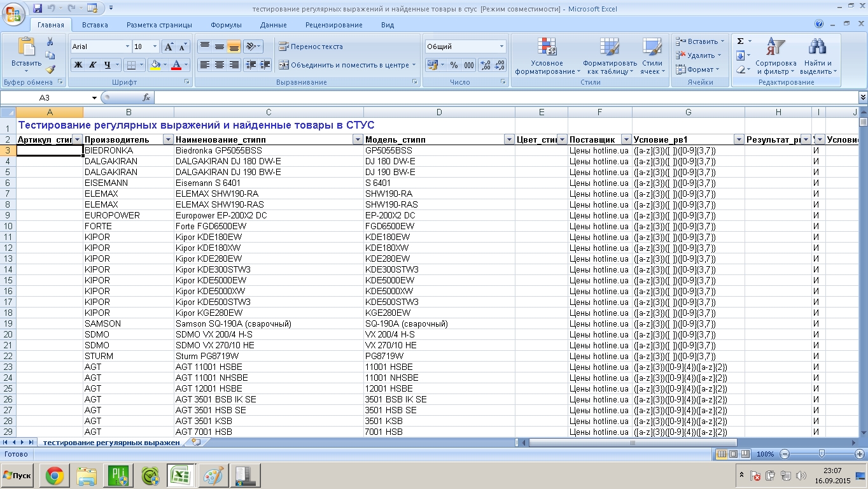Open the borders dropdown arrow
The height and width of the screenshot is (489, 868).
141,65
